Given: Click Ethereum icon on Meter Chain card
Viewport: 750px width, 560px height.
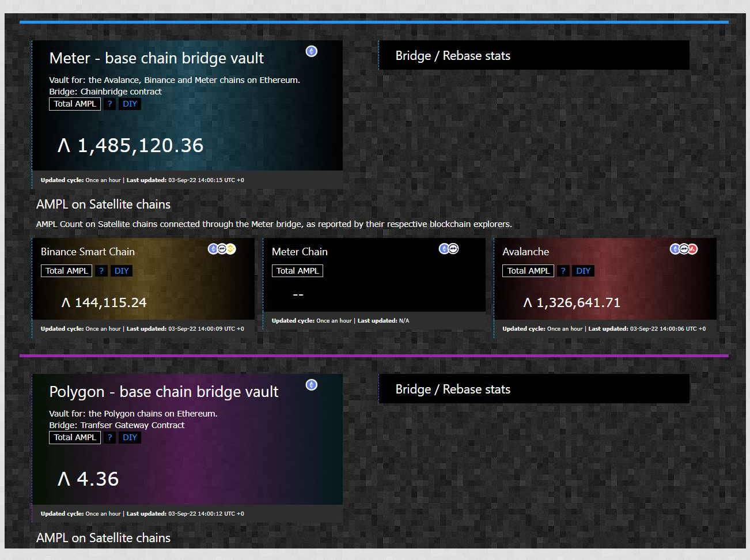Looking at the screenshot, I should [x=444, y=249].
